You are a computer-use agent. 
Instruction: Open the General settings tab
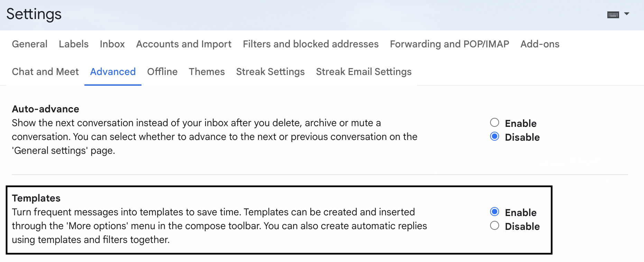[30, 44]
